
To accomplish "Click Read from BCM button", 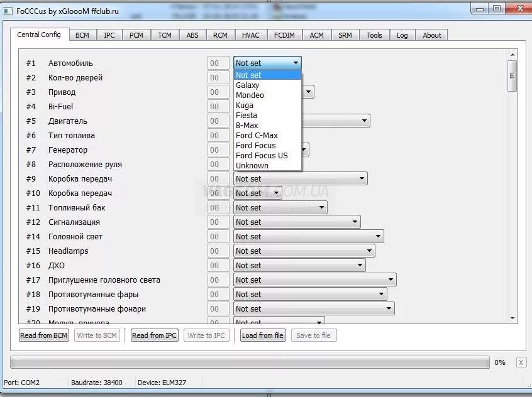I will (44, 335).
